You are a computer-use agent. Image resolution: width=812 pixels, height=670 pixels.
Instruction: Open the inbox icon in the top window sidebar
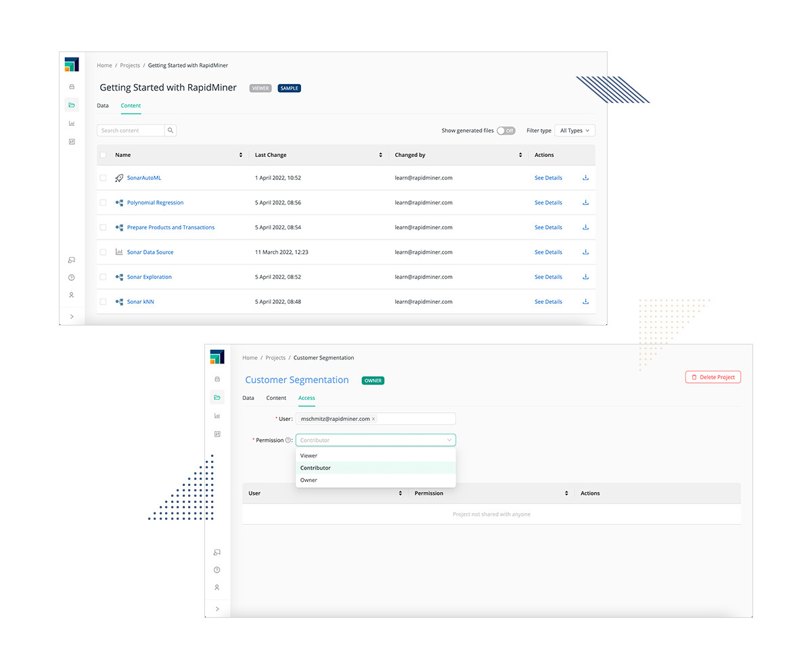72,87
